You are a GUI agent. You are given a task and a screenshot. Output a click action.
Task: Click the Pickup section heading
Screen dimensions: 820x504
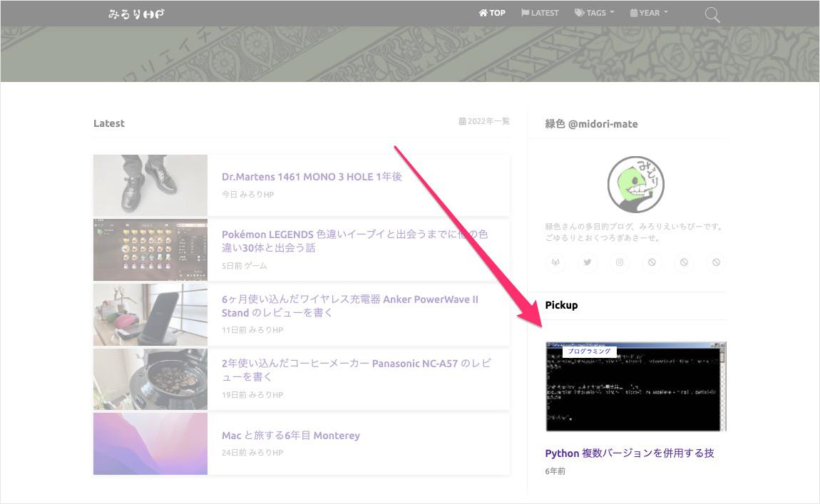[561, 305]
